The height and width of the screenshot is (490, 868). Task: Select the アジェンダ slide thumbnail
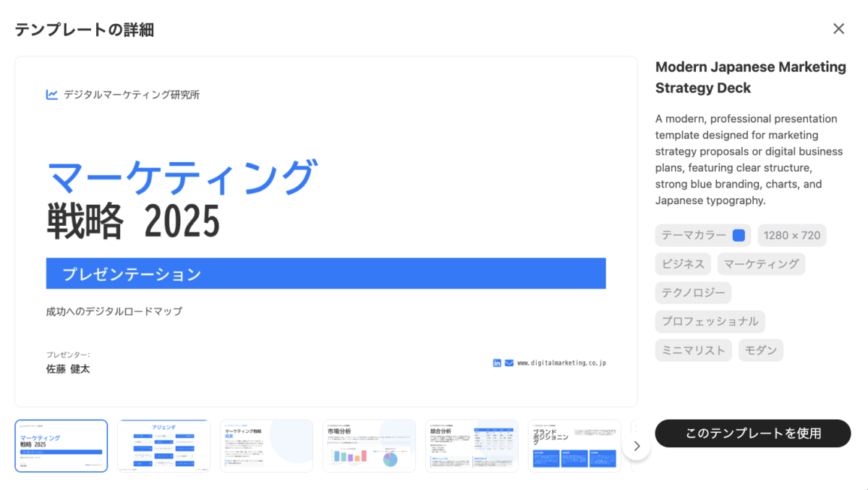click(x=163, y=445)
